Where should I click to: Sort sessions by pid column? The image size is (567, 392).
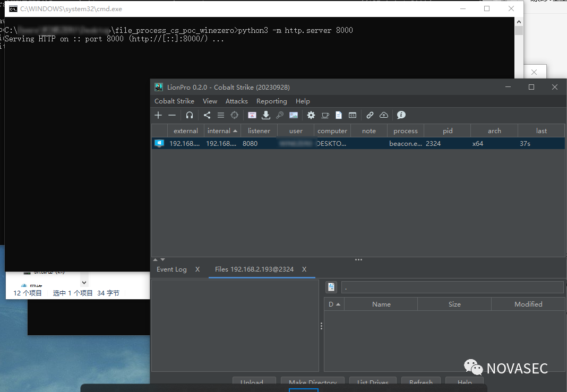pyautogui.click(x=448, y=131)
